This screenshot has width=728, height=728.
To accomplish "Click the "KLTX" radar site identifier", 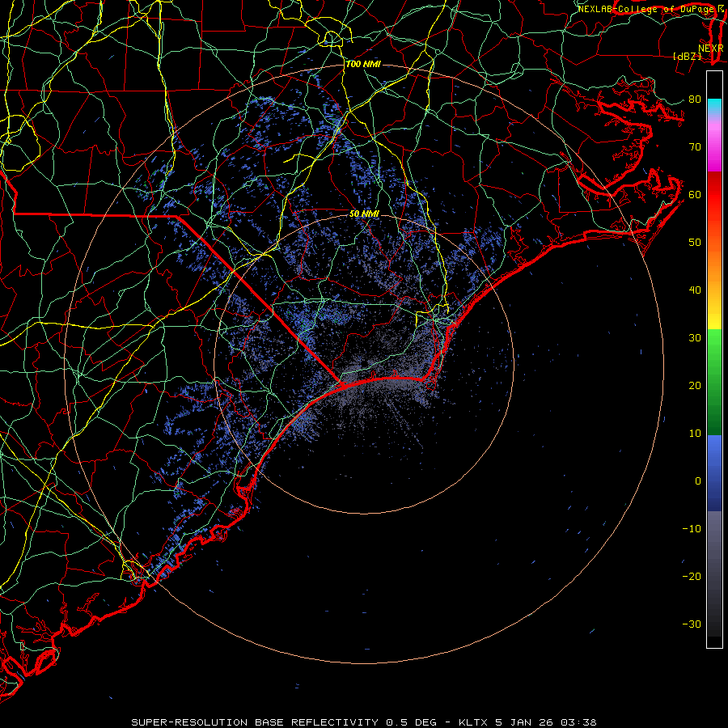I will pos(473,722).
